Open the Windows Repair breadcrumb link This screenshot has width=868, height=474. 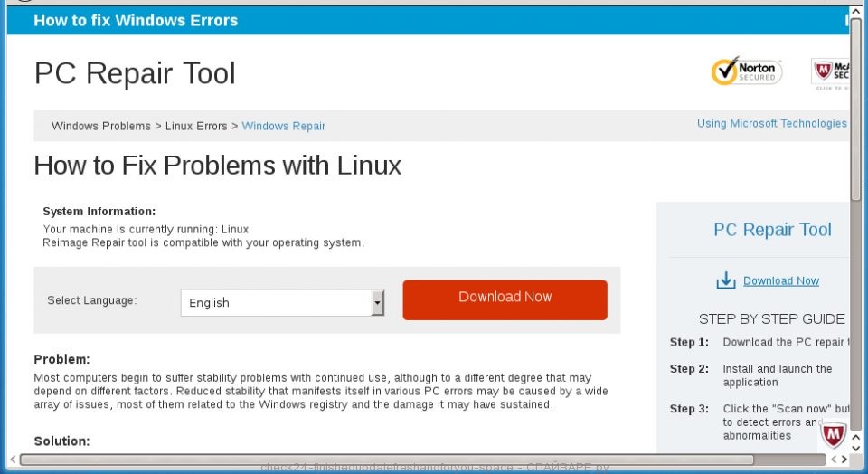point(283,126)
